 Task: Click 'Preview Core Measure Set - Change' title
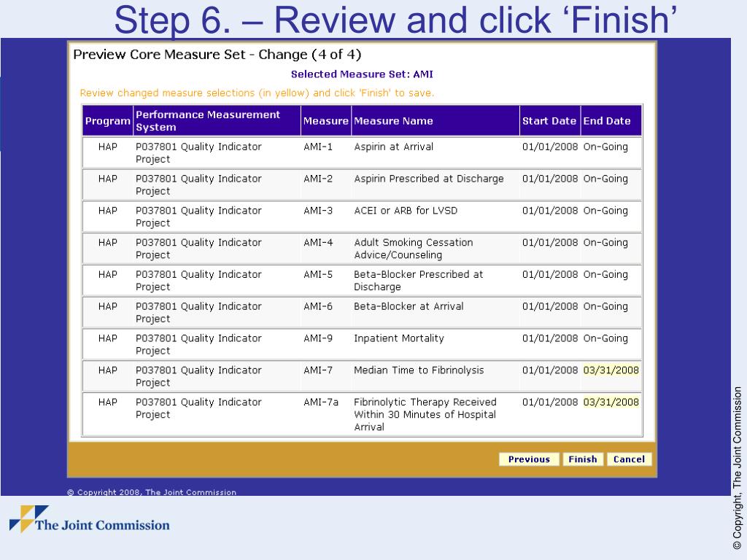(x=217, y=54)
